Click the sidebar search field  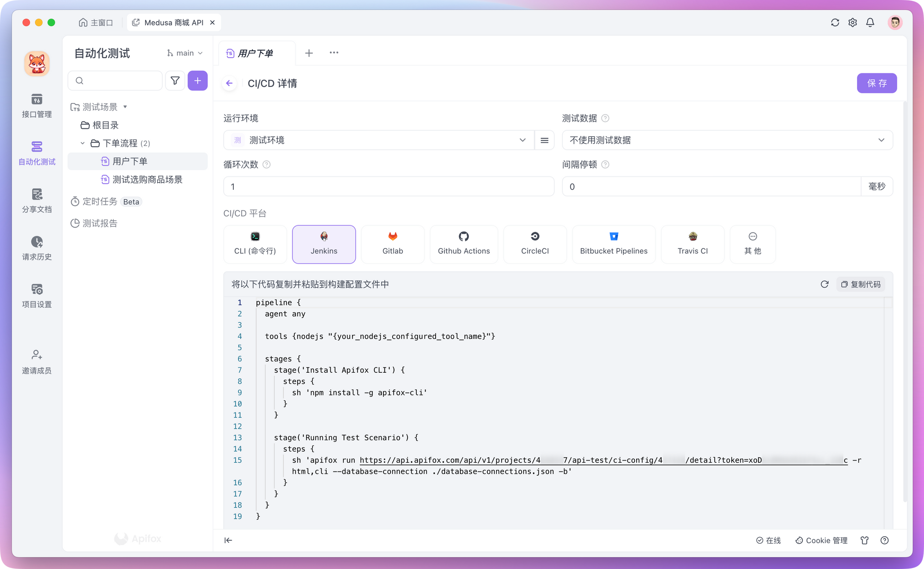click(115, 81)
